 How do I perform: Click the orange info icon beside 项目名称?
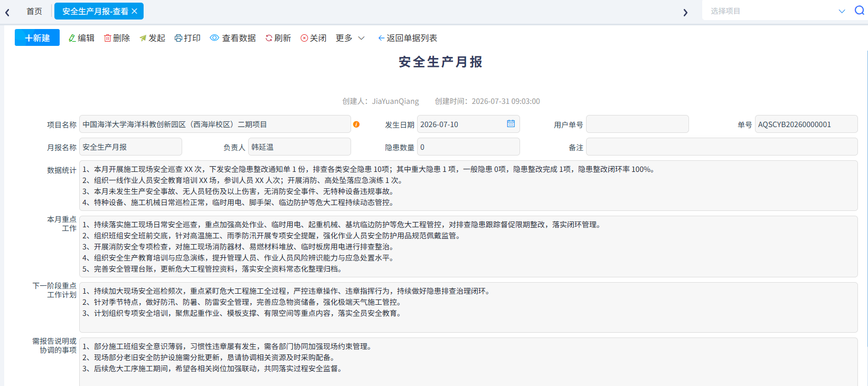(356, 124)
